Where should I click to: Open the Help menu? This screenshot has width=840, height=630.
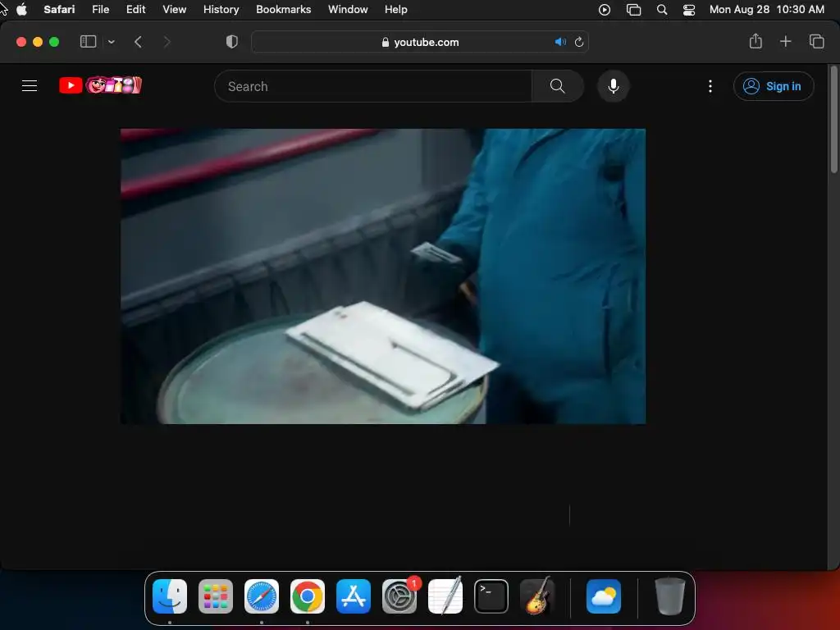(396, 10)
